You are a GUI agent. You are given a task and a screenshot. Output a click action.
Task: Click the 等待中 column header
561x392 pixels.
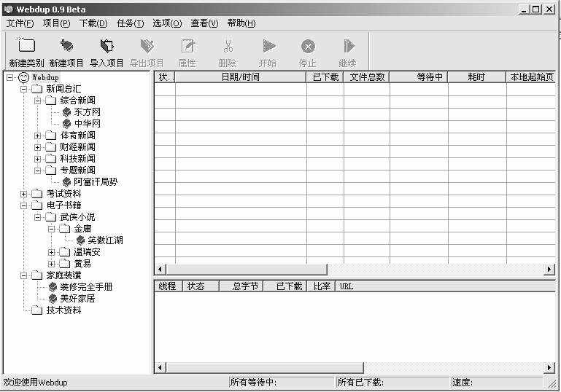point(419,77)
